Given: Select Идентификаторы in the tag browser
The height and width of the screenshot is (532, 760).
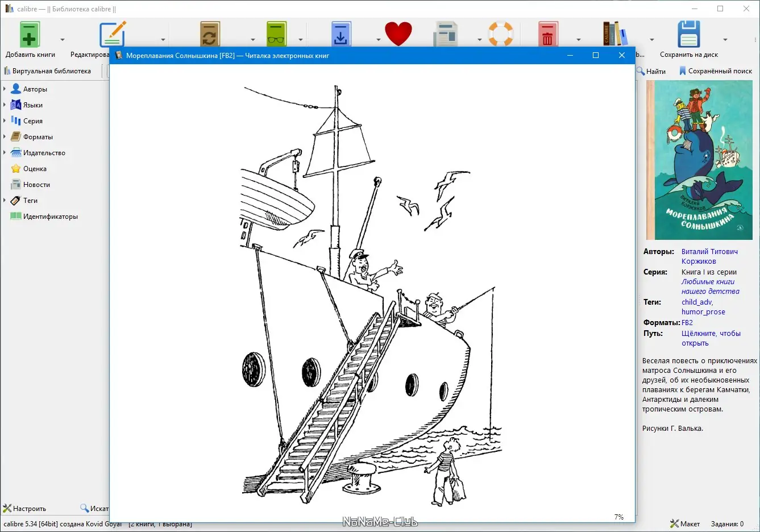Looking at the screenshot, I should pos(51,217).
